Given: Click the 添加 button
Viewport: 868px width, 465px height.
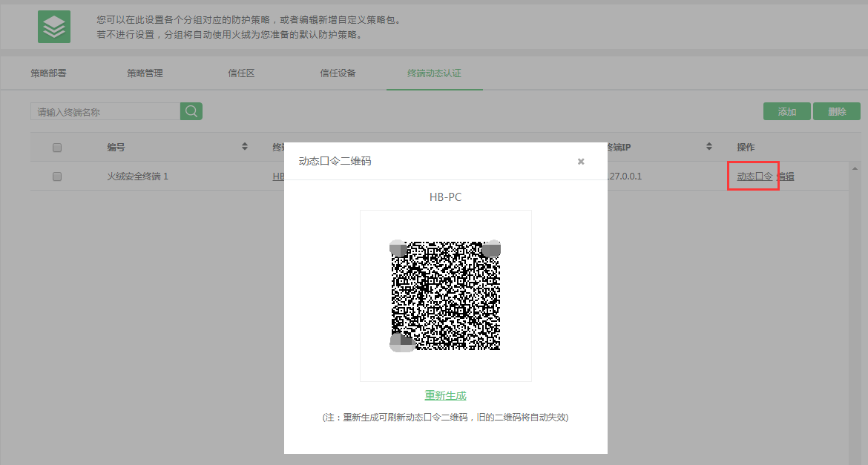Looking at the screenshot, I should (786, 111).
